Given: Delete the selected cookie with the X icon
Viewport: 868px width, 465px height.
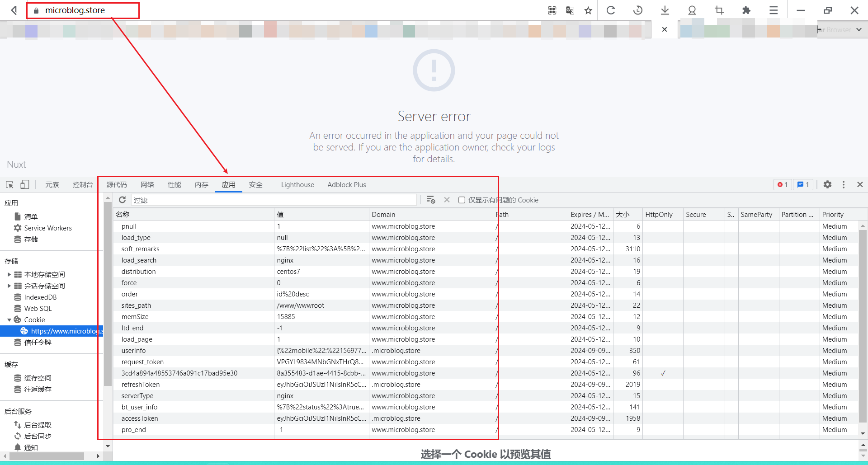Looking at the screenshot, I should click(447, 200).
